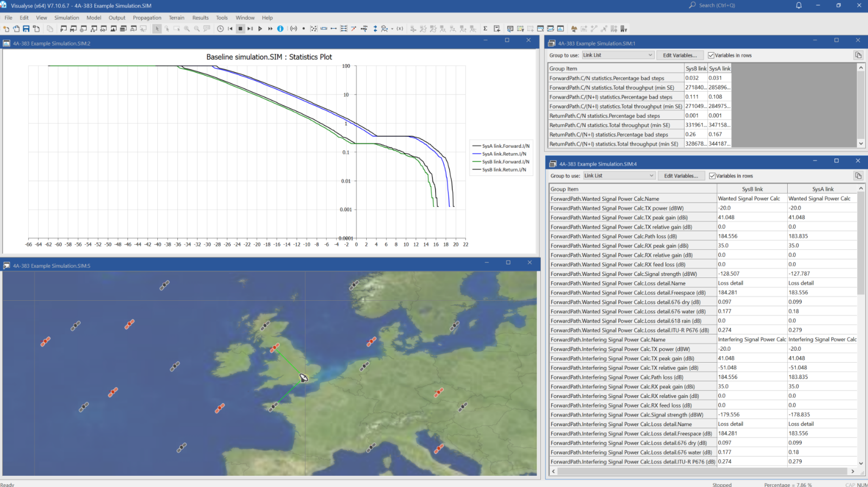
Task: Select the arrow pointer tool
Action: click(x=157, y=29)
